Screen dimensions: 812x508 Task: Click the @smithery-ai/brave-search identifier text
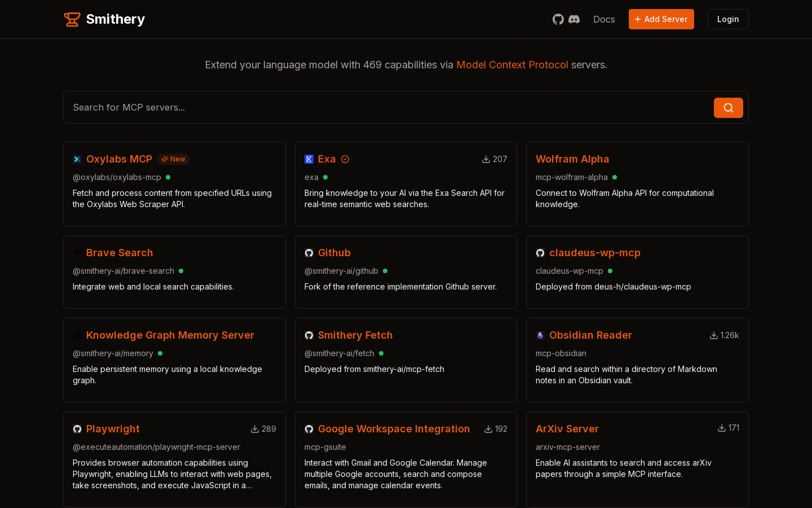(x=123, y=271)
